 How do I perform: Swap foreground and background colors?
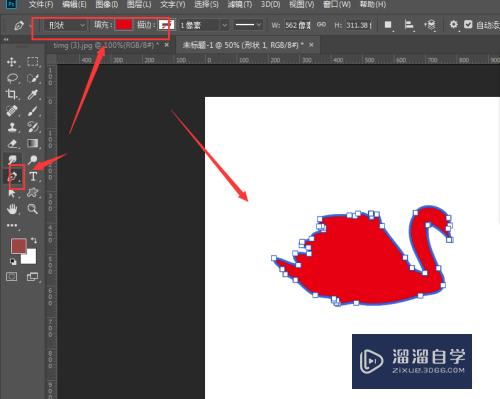coord(34,240)
